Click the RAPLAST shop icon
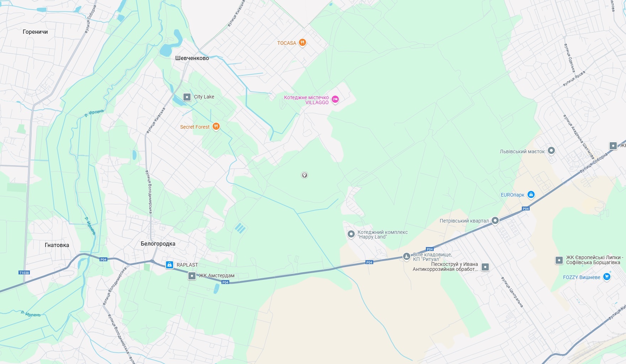 (170, 265)
